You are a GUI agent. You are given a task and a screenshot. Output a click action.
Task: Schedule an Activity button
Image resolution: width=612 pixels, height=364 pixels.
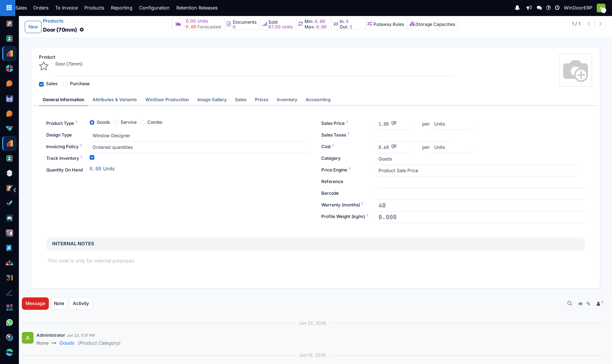click(x=81, y=303)
